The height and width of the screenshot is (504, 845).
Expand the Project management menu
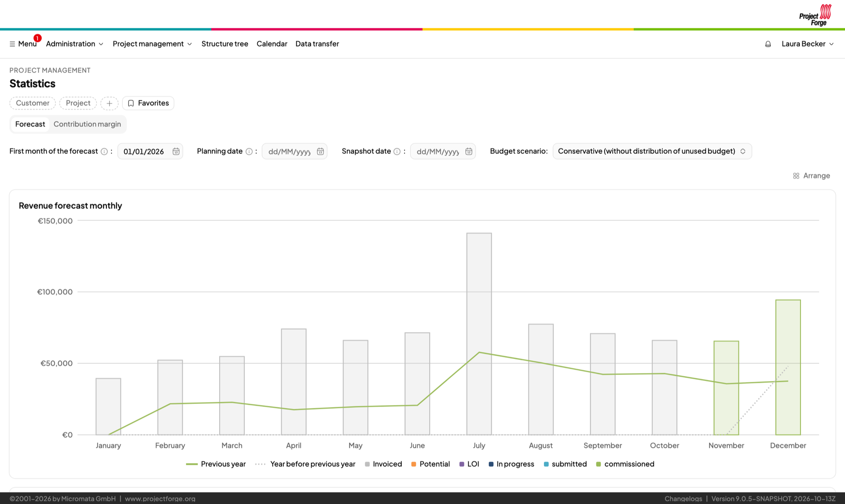[x=152, y=44]
